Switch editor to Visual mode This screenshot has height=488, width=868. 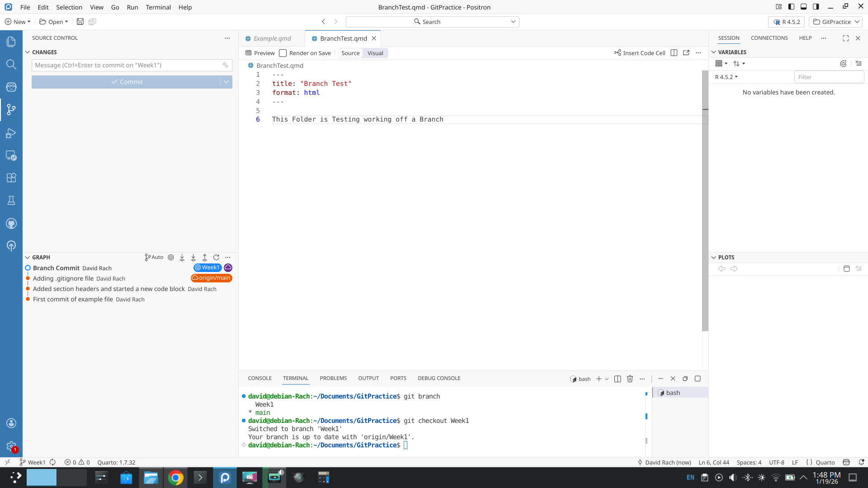(x=375, y=53)
